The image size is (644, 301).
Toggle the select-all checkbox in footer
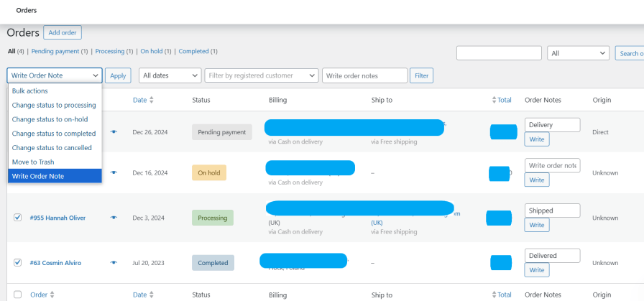[x=18, y=295]
